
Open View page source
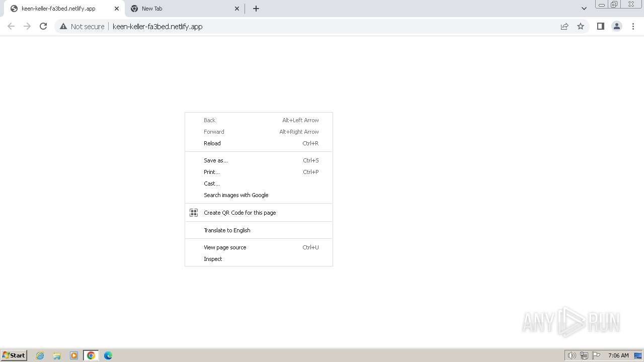259,247
